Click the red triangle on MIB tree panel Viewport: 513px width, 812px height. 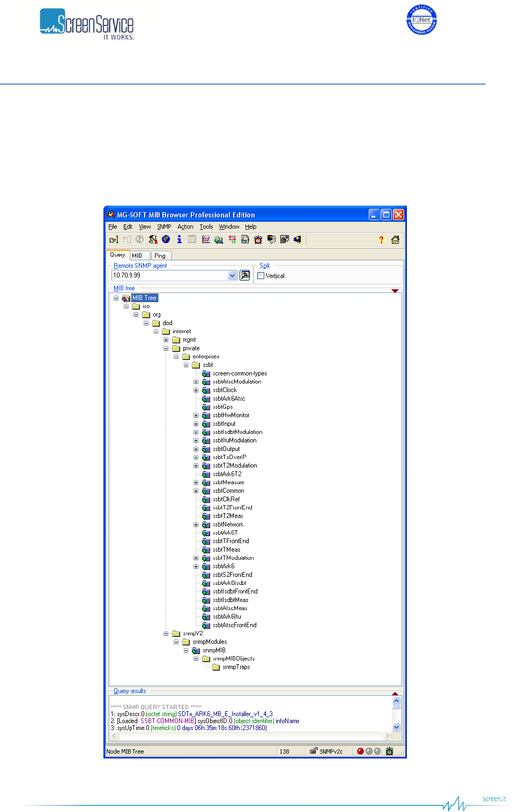click(x=395, y=291)
